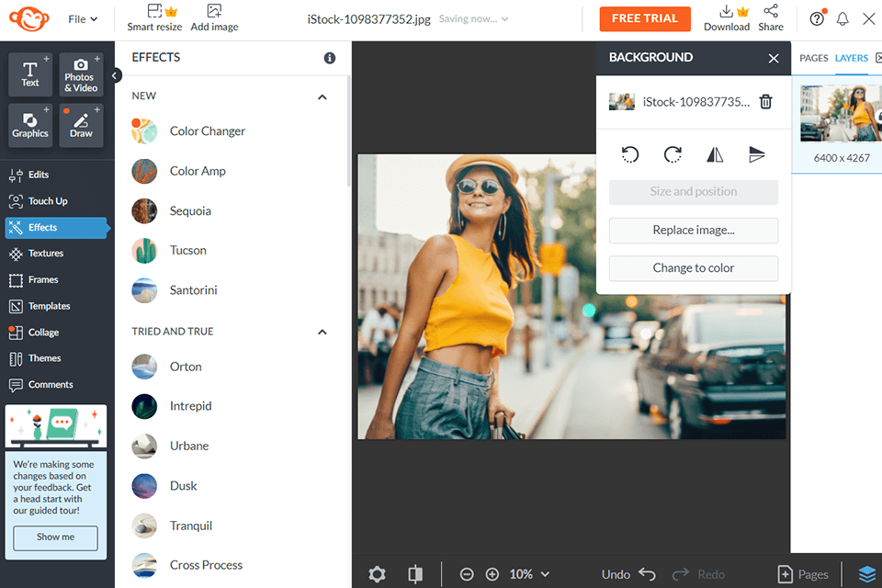The width and height of the screenshot is (882, 588).
Task: Select the Effects tab
Action: [56, 228]
